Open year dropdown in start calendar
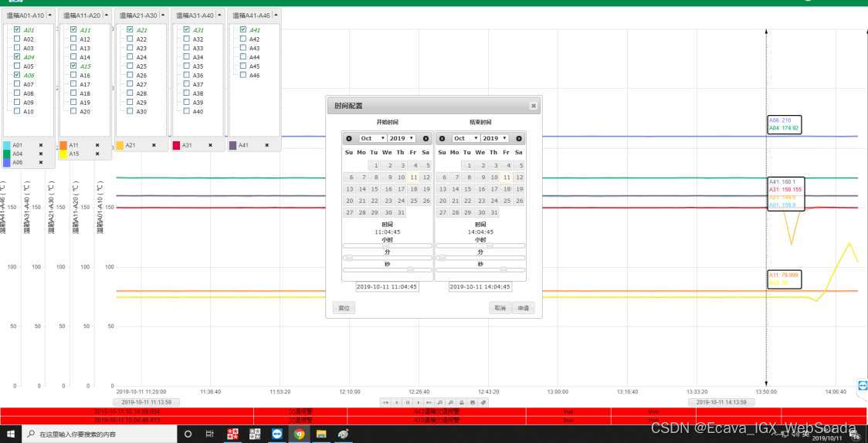Screen dimensions: 868x443 402,138
